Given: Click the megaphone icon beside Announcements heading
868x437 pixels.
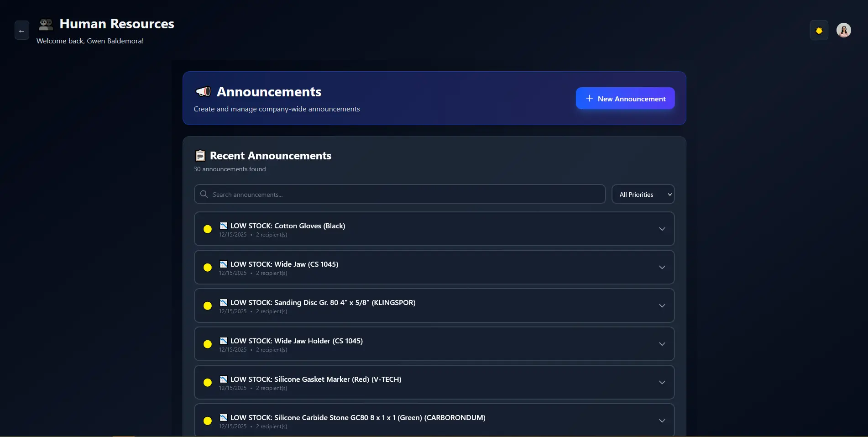Looking at the screenshot, I should coord(203,91).
